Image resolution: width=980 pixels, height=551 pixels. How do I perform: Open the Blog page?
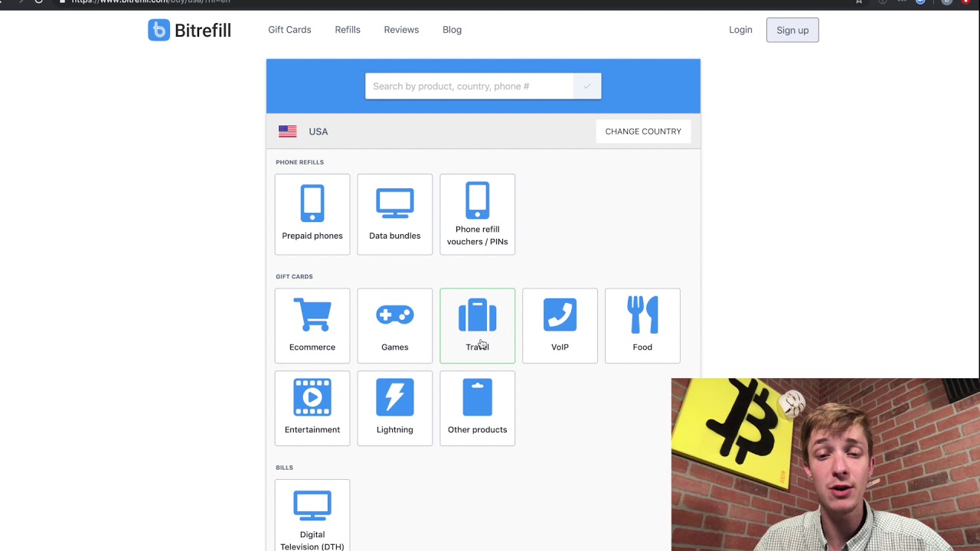pyautogui.click(x=452, y=30)
